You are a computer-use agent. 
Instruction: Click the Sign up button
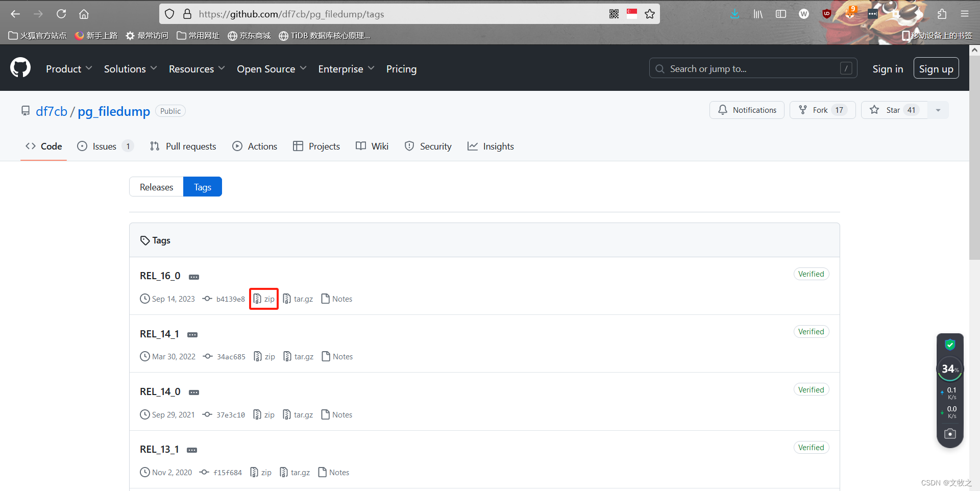pos(936,68)
